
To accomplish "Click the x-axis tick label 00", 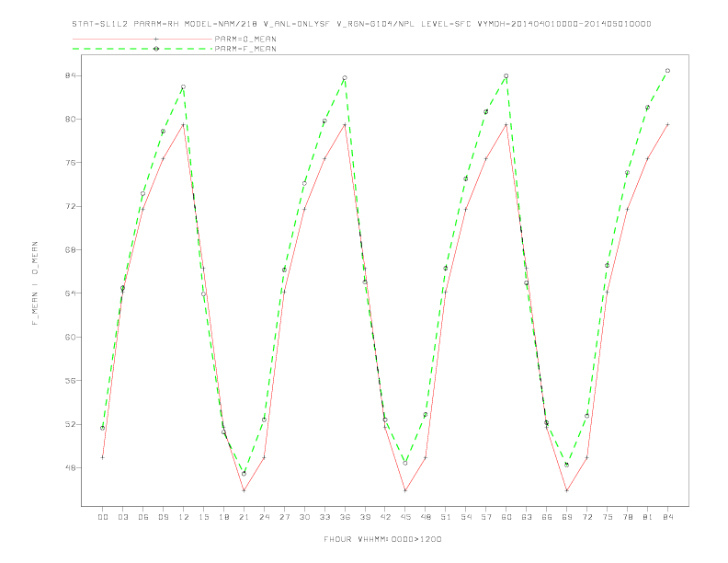I will (x=103, y=517).
